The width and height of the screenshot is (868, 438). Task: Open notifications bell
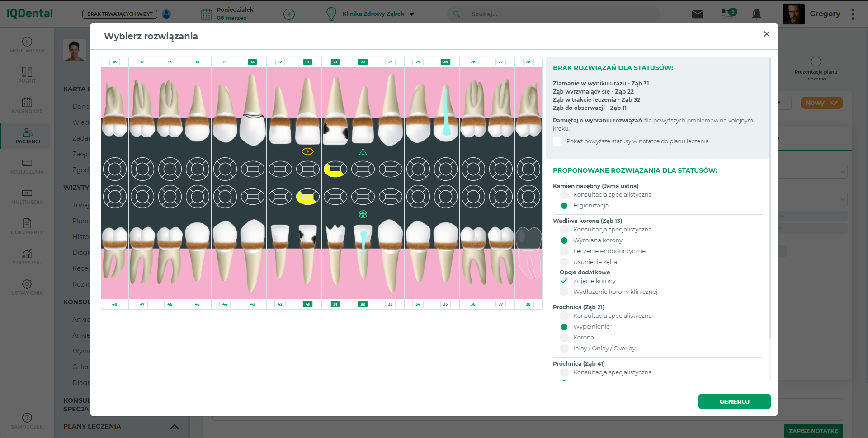[x=756, y=14]
